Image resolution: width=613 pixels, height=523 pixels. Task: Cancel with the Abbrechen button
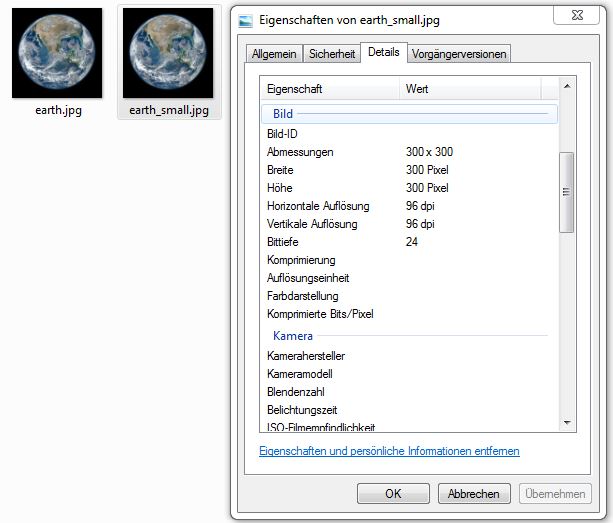pyautogui.click(x=474, y=494)
